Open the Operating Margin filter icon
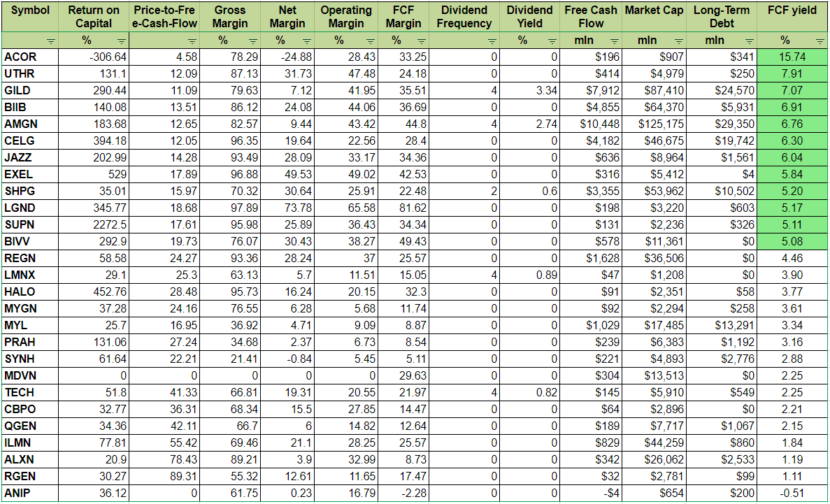Screen dimensions: 830x504 click(x=369, y=41)
